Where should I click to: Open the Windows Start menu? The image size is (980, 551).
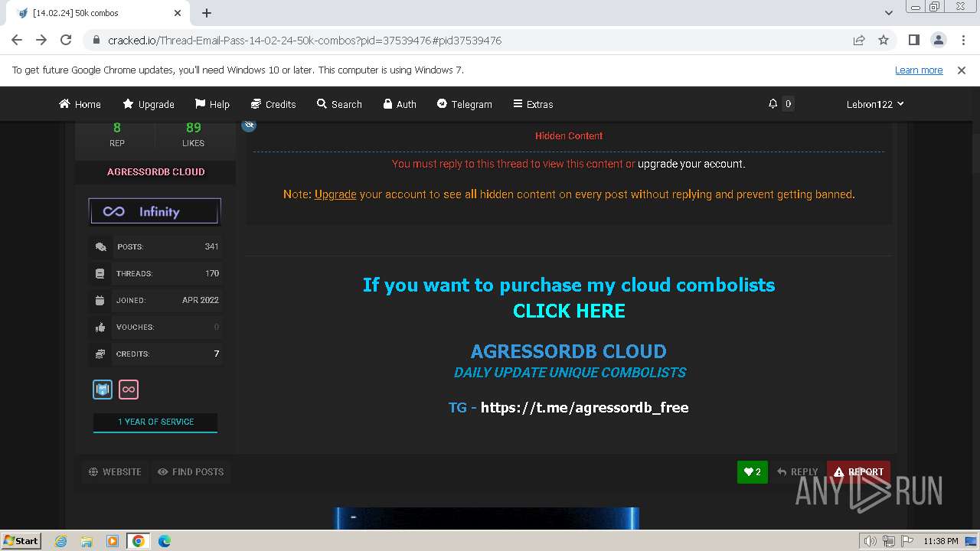pyautogui.click(x=21, y=540)
